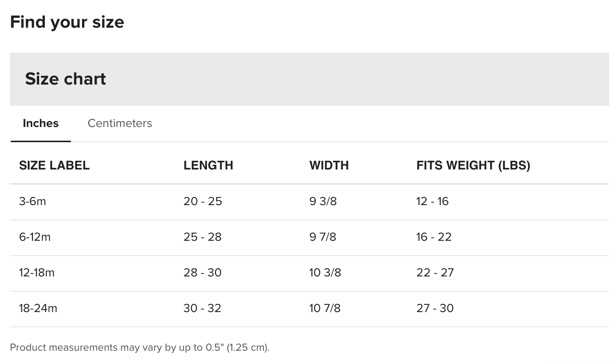The image size is (609, 364).
Task: Click the product measurements disclaimer text
Action: [x=140, y=348]
